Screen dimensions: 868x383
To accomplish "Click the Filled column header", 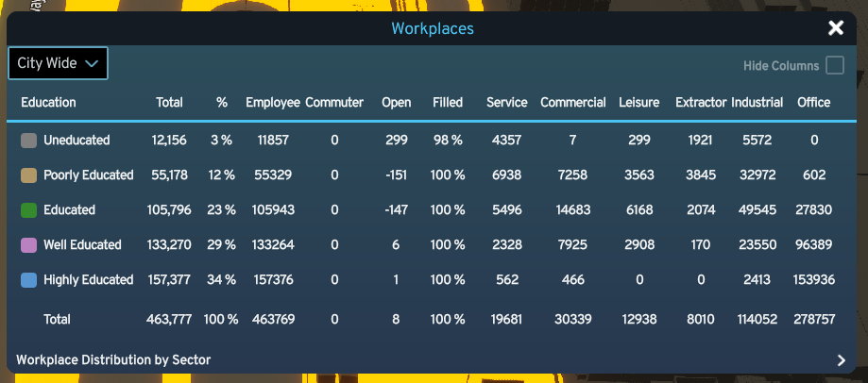I will 448,102.
